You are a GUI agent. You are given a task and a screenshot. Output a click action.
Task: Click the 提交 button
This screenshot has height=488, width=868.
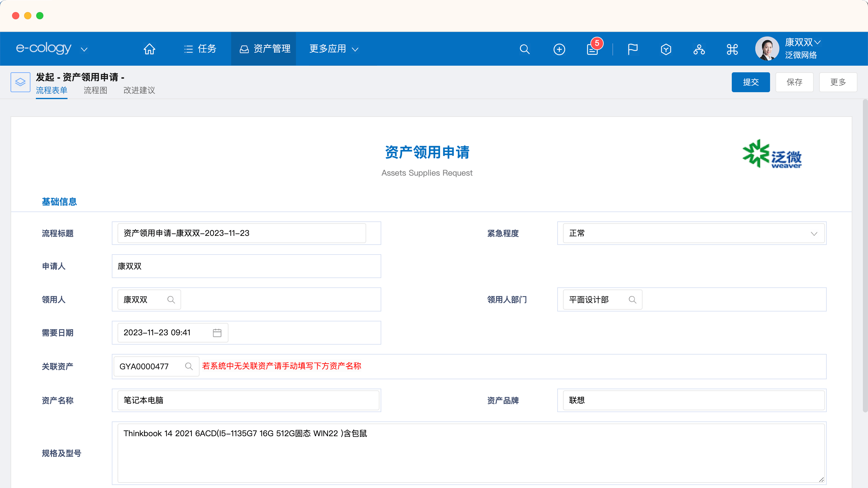pos(750,82)
